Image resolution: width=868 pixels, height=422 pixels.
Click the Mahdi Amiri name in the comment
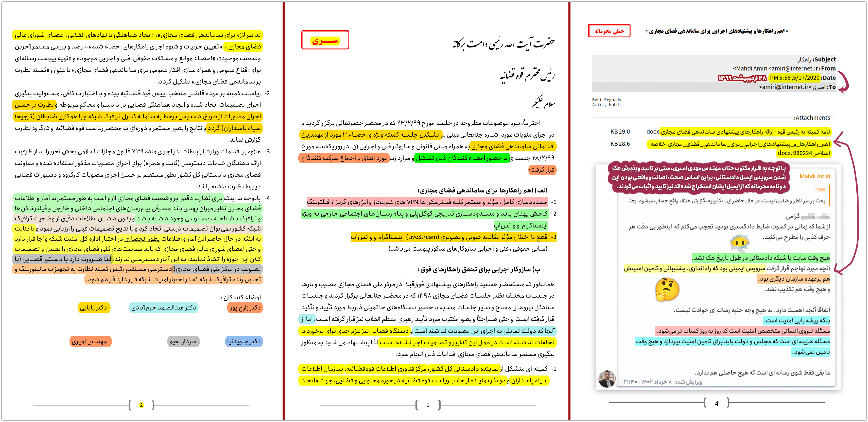tap(815, 176)
